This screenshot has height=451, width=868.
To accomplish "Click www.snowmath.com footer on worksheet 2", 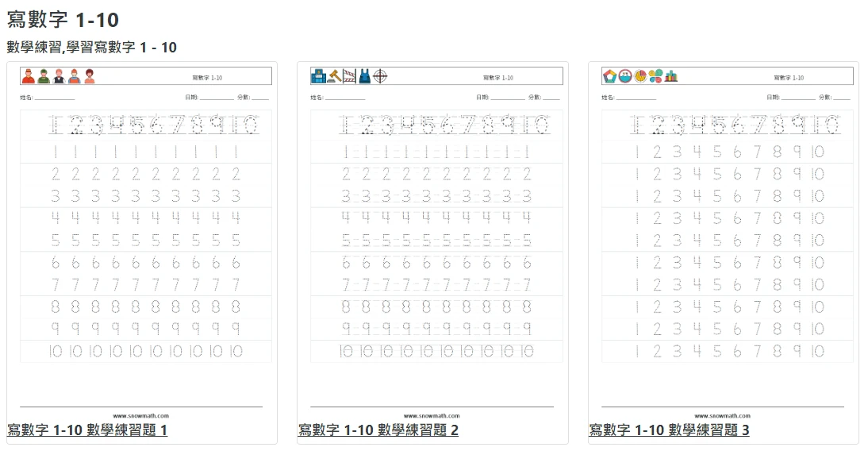I will point(432,415).
